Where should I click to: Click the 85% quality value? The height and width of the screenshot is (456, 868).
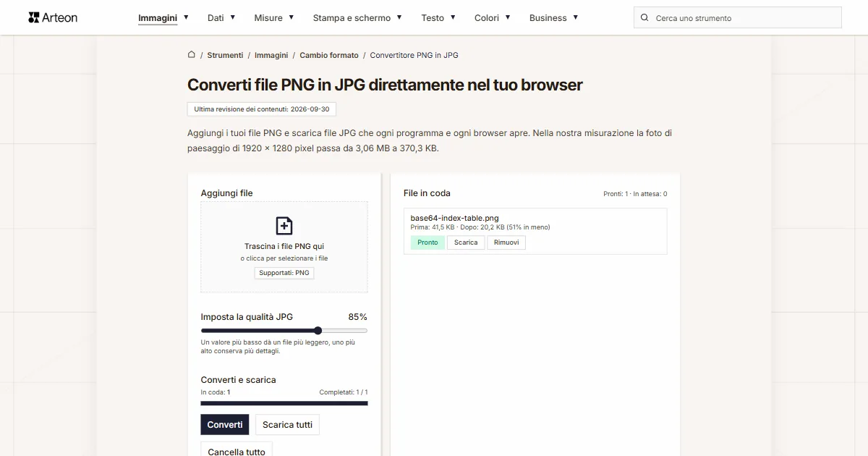(x=357, y=317)
